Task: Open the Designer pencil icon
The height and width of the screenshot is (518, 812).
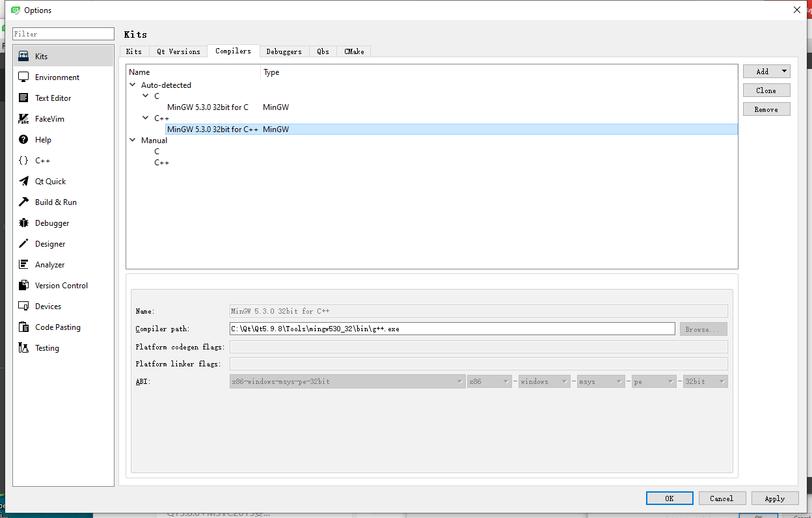Action: point(24,244)
